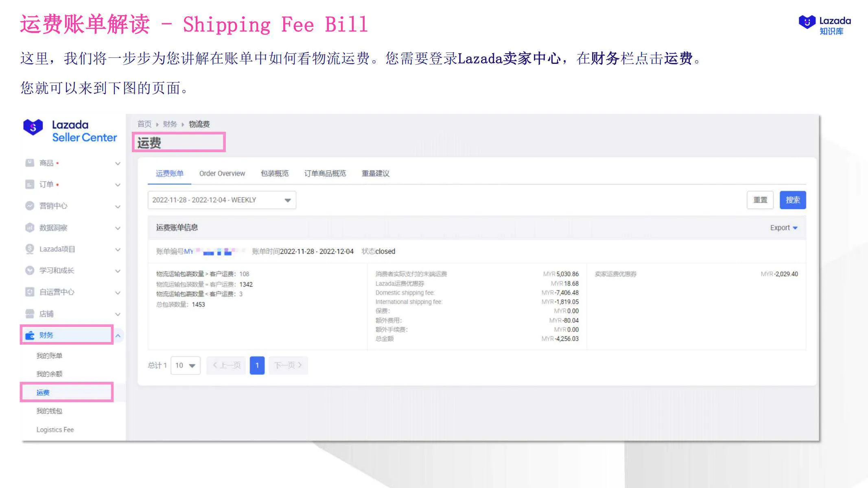Collapse the 财务 section chevron
This screenshot has height=488, width=868.
[118, 335]
